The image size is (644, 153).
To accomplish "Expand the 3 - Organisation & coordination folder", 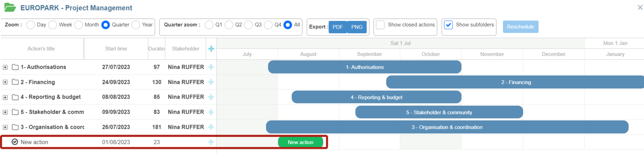I will (5, 127).
